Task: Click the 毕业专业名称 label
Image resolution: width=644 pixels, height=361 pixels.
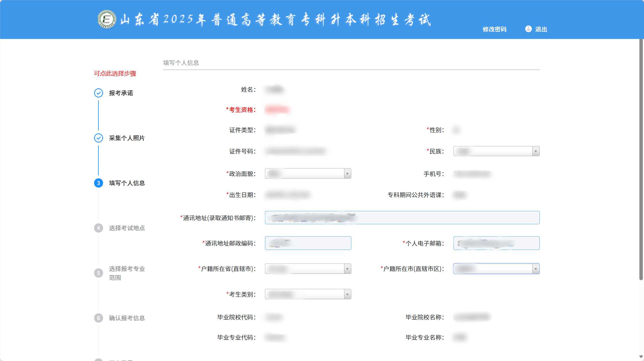Action: 425,338
